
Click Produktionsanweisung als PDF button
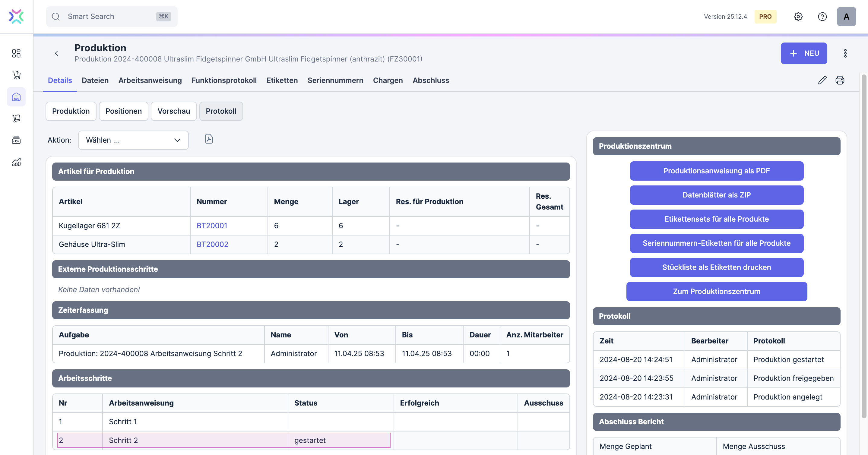point(716,171)
